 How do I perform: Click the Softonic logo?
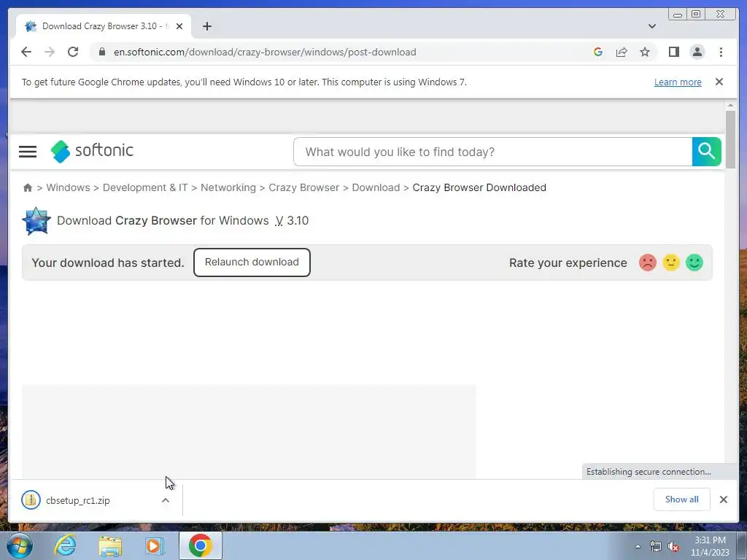click(x=92, y=151)
